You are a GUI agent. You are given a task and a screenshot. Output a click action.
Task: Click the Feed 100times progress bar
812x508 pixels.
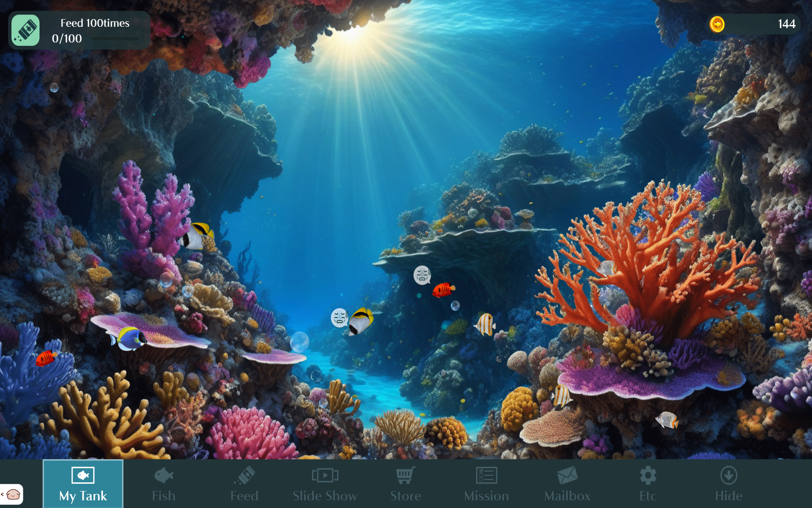click(x=115, y=39)
